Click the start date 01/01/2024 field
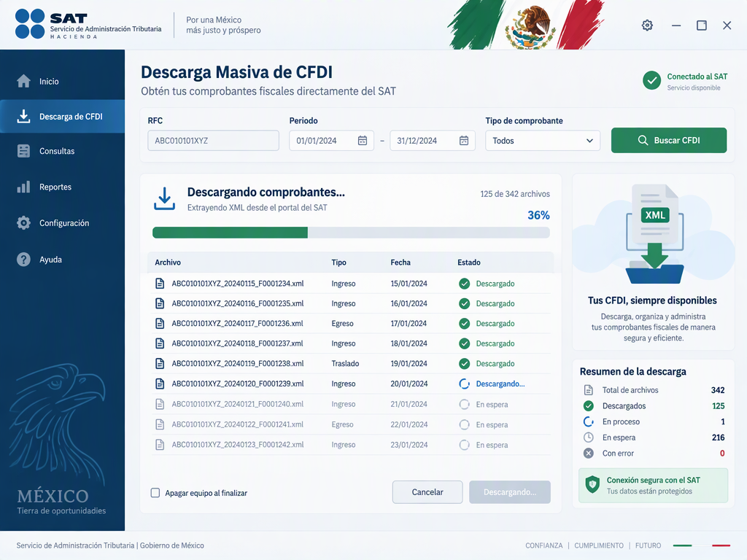 (x=332, y=141)
